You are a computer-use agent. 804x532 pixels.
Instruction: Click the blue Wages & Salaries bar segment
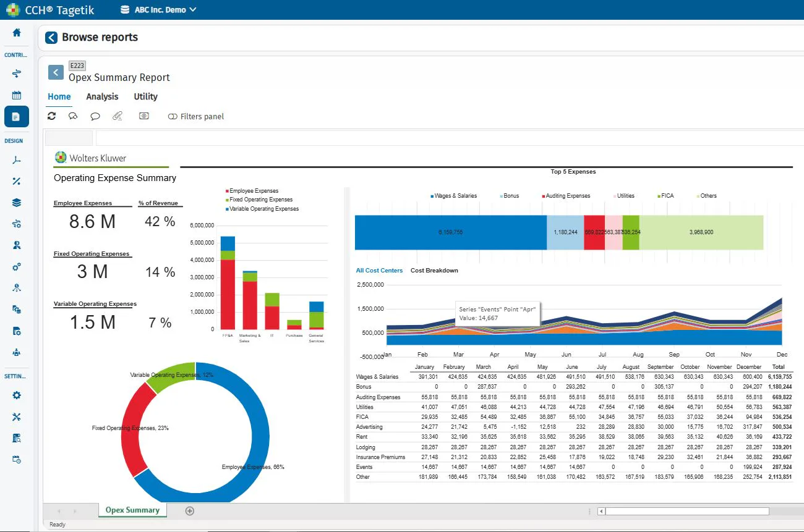[x=451, y=232]
